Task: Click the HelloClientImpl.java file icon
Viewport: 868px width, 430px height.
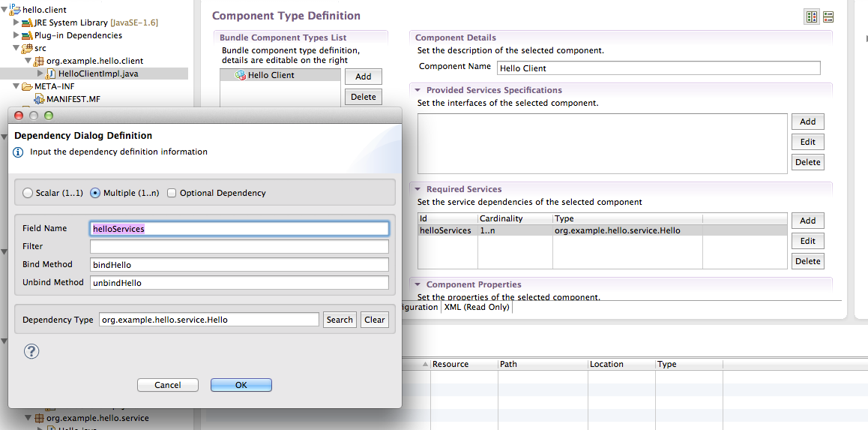Action: click(51, 74)
